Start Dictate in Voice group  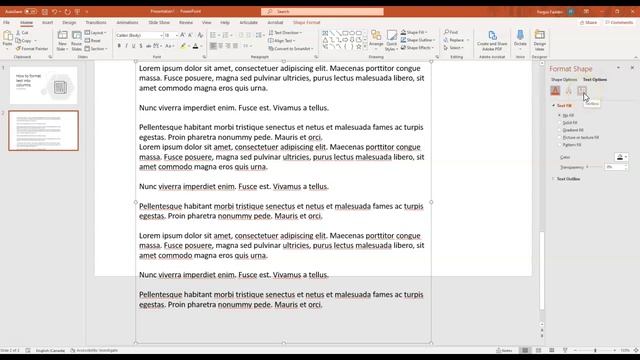520,40
